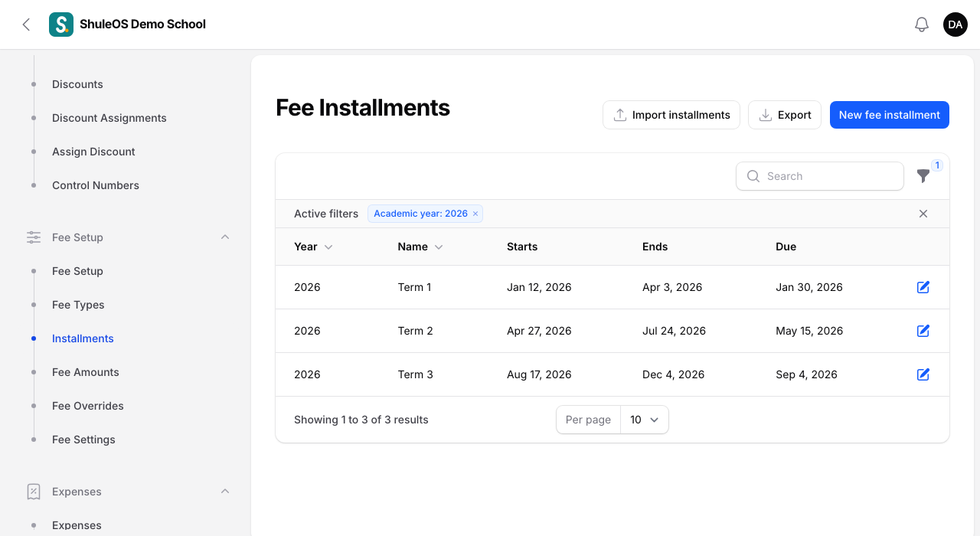Click the Apr 3, 2026 end date
The image size is (980, 536).
coord(672,287)
